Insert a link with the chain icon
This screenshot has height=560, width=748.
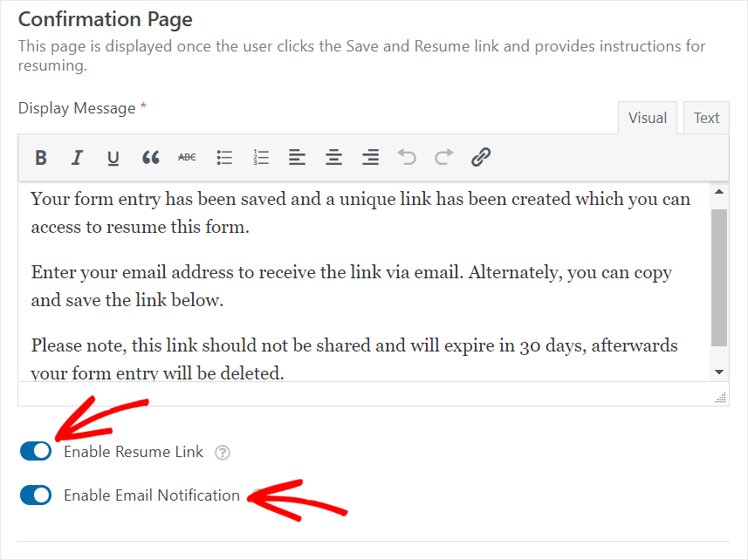(x=481, y=157)
